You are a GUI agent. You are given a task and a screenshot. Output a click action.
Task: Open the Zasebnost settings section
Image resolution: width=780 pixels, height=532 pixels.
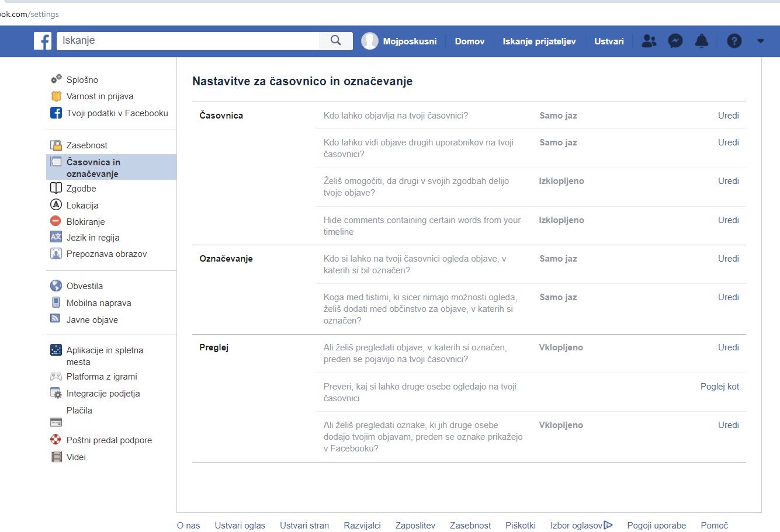(x=86, y=145)
